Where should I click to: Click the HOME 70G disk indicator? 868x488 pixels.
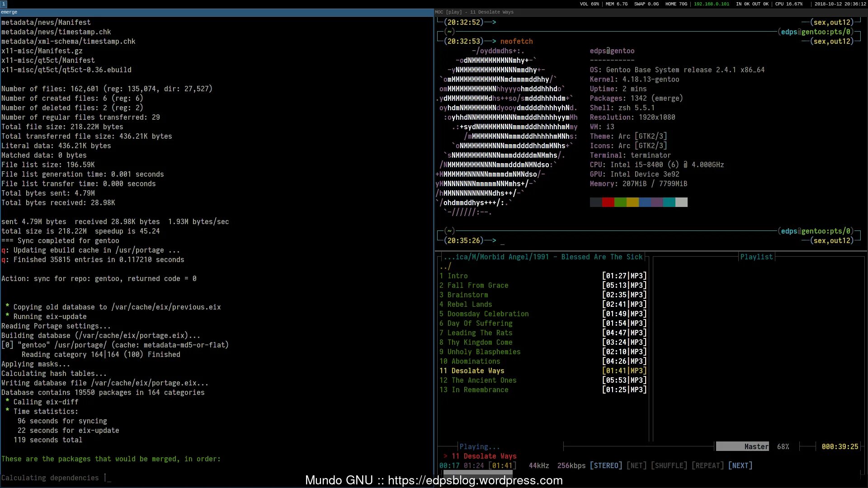coord(676,4)
